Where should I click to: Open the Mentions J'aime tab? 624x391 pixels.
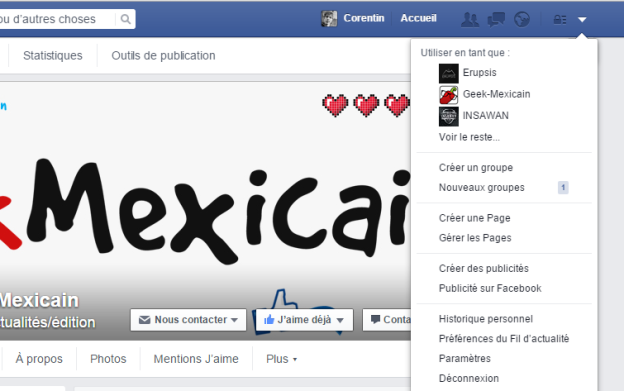(x=196, y=359)
